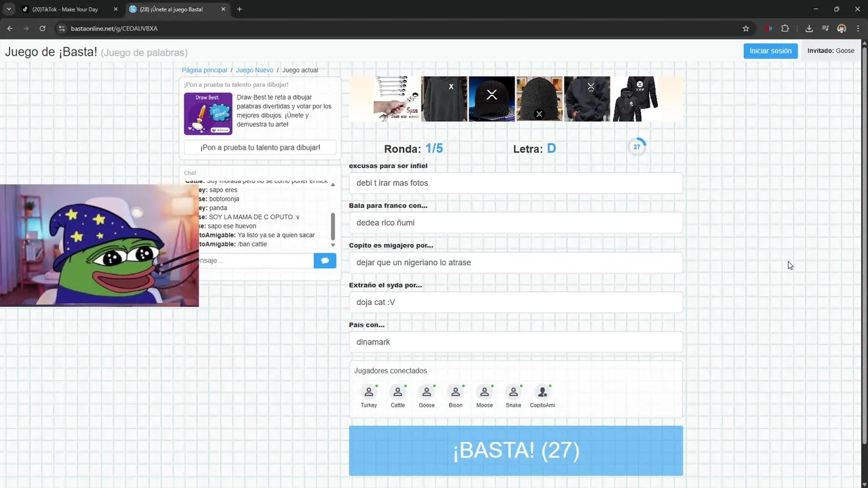Screen dimensions: 868x488
Task: Click the Letra: D letter indicator
Action: click(534, 148)
